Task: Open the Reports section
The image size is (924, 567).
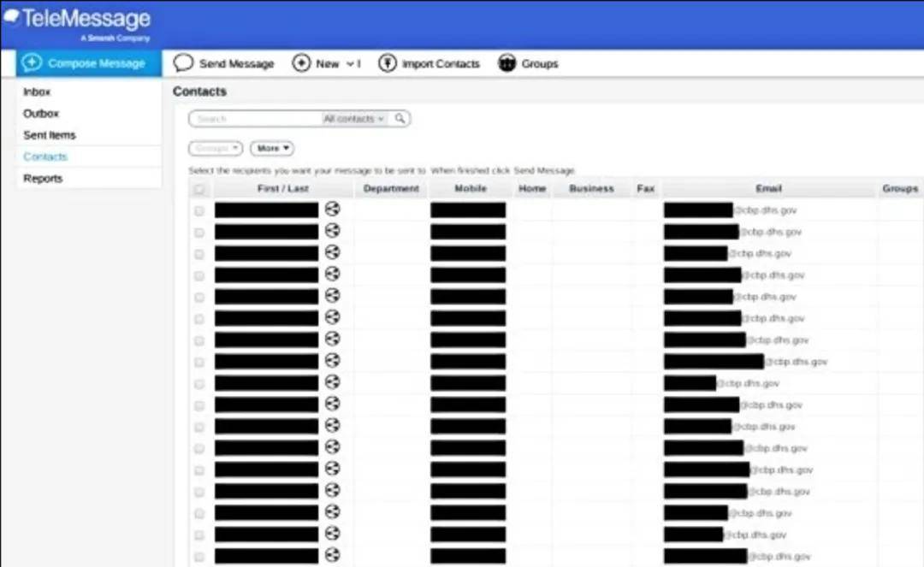Action: 43,179
